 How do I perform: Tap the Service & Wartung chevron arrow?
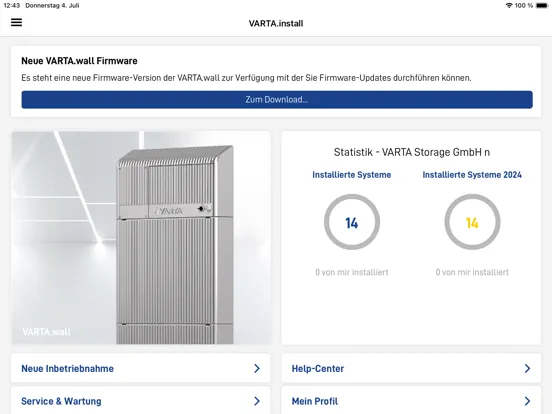[x=257, y=401]
